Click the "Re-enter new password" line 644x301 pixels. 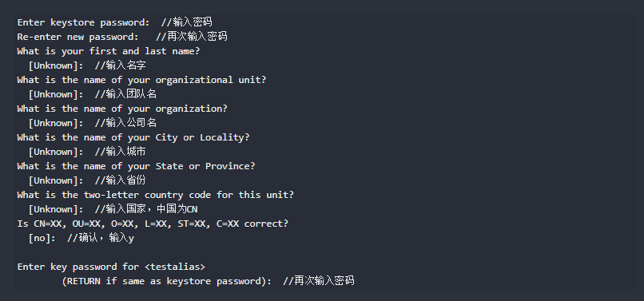(x=122, y=37)
